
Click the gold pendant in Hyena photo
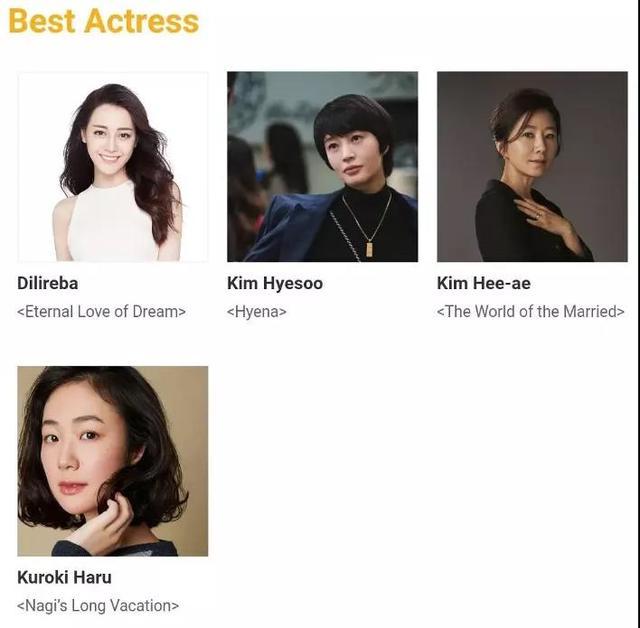click(369, 249)
